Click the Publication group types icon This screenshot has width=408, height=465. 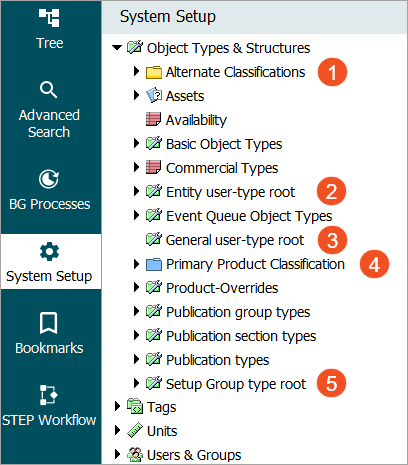154,312
